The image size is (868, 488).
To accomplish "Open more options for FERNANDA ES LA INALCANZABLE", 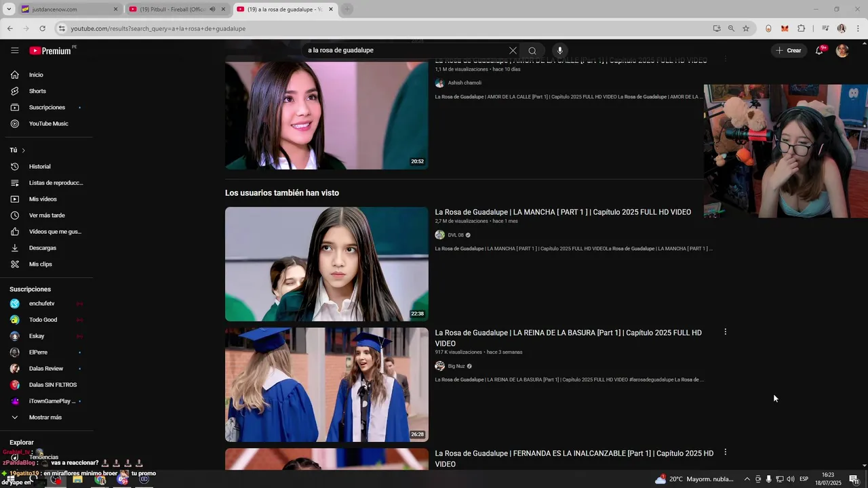I will point(725,452).
